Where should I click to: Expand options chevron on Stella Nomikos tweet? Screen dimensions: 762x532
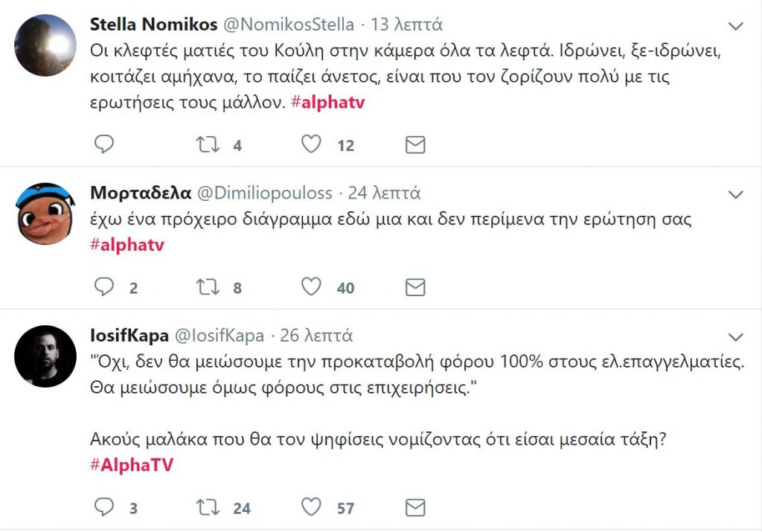(x=735, y=27)
